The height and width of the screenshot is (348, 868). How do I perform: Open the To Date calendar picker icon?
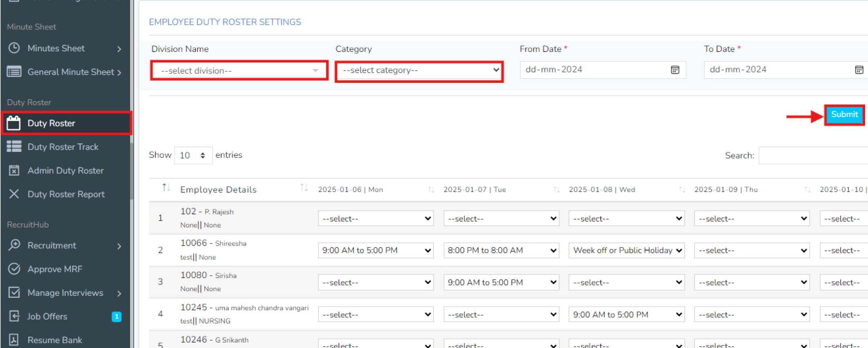[x=859, y=70]
